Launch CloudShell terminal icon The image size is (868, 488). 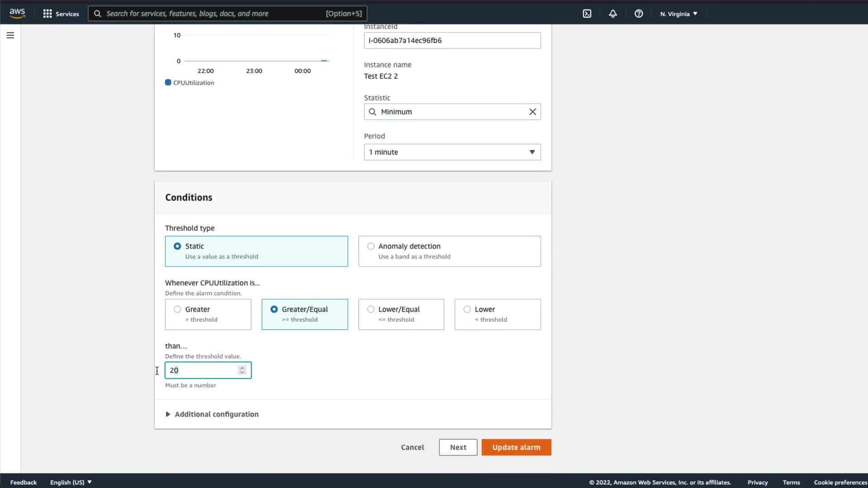tap(587, 14)
